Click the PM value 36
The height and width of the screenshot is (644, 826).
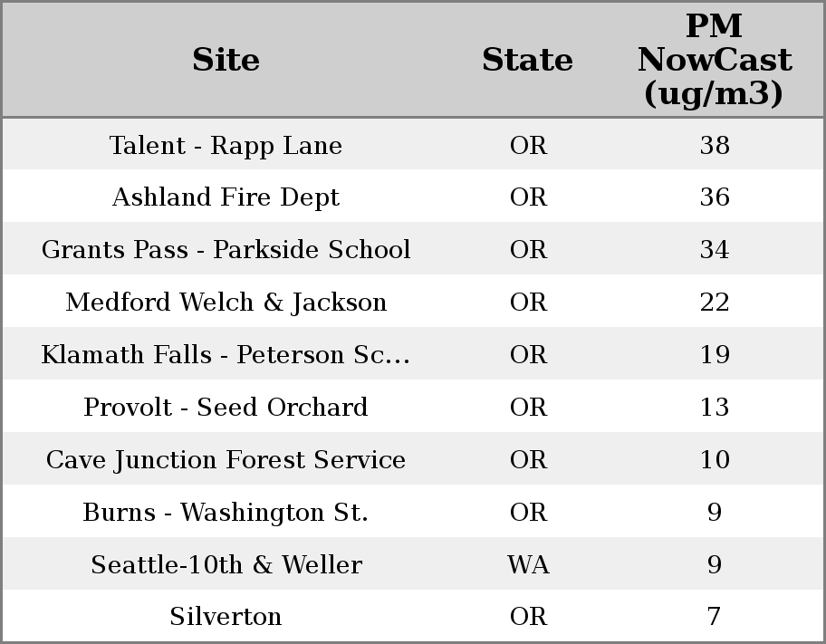(715, 197)
